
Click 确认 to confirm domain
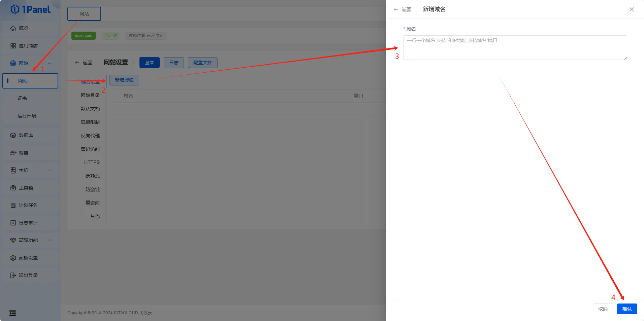tap(627, 309)
